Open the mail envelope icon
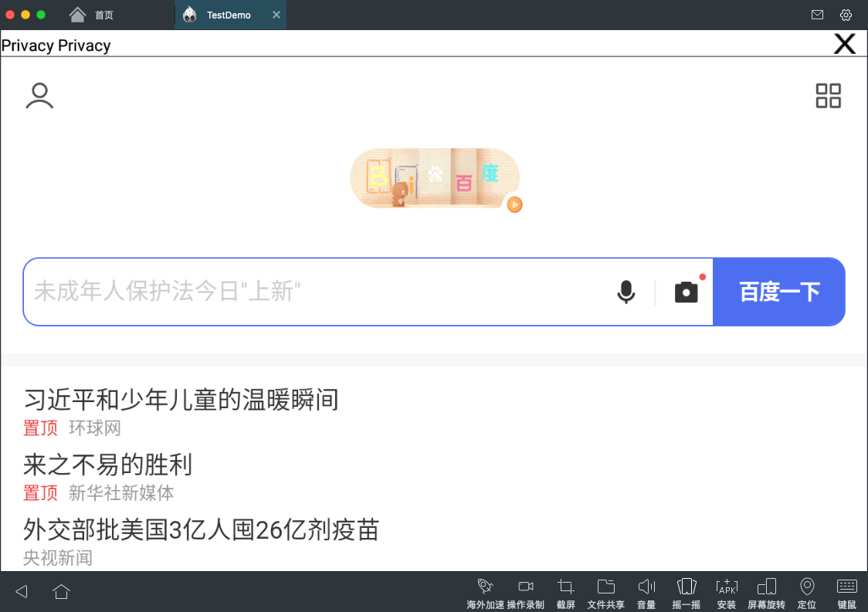The image size is (868, 612). tap(817, 15)
